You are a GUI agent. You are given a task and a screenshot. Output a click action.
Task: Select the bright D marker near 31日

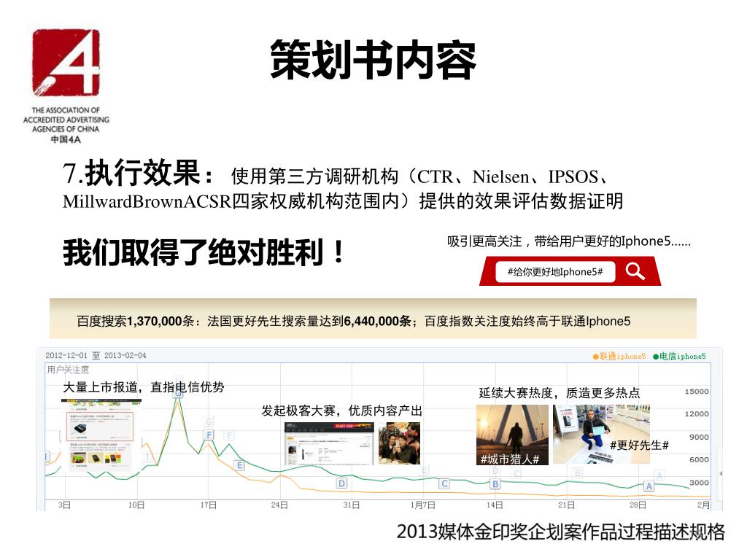pyautogui.click(x=341, y=483)
